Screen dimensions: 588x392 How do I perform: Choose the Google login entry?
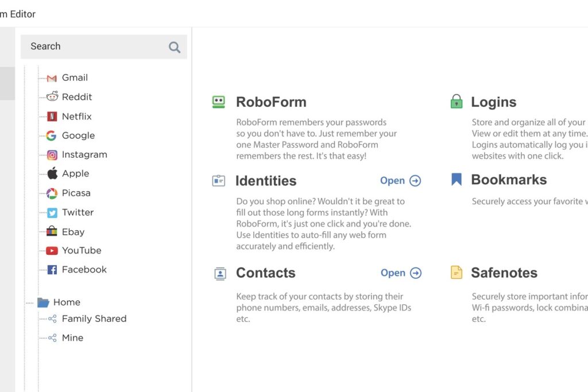coord(78,135)
